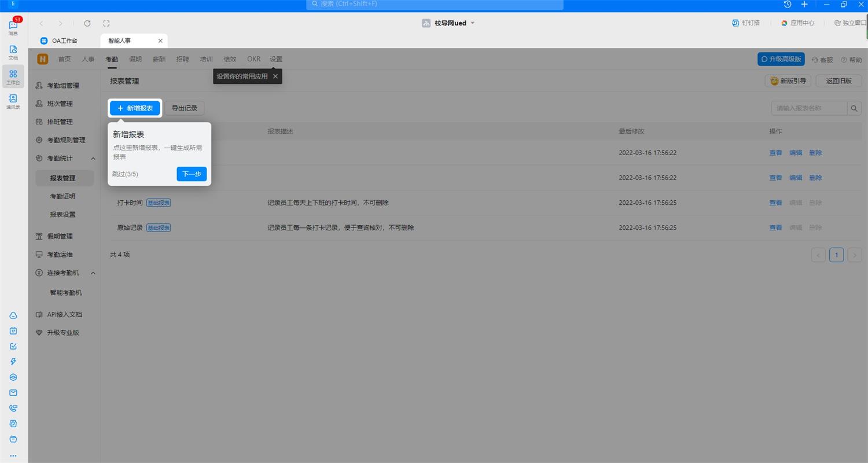The image size is (868, 463).
Task: Open 排班管理 in the sidebar
Action: 60,122
